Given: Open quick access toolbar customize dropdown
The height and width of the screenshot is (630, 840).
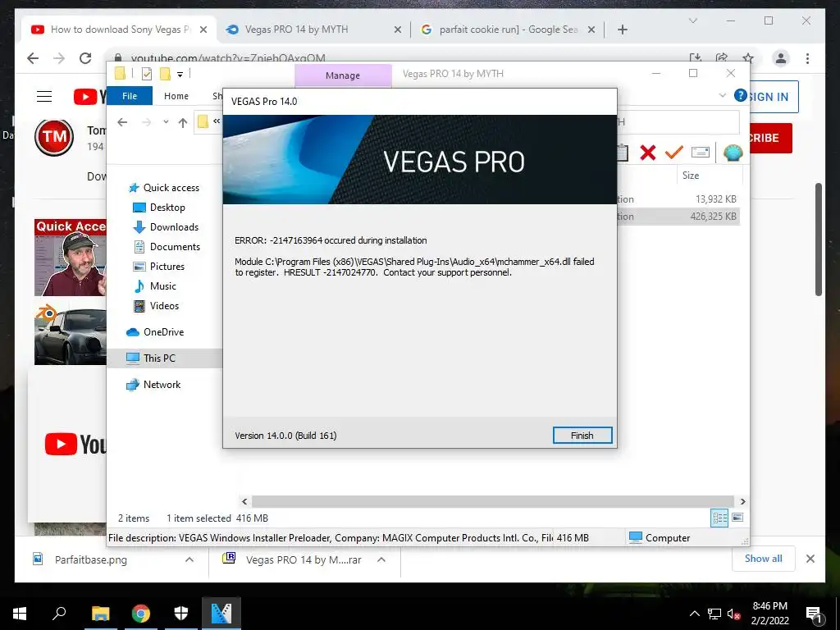Looking at the screenshot, I should [180, 75].
